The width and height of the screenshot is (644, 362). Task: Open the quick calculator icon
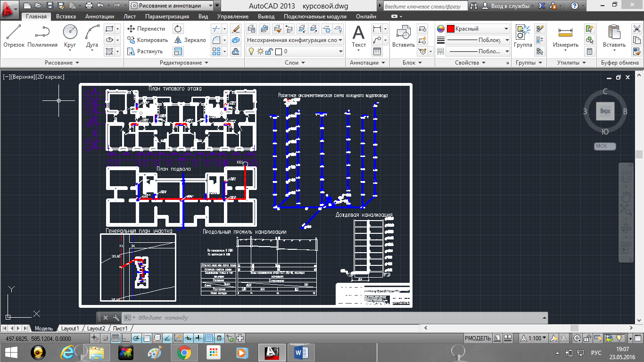click(589, 51)
